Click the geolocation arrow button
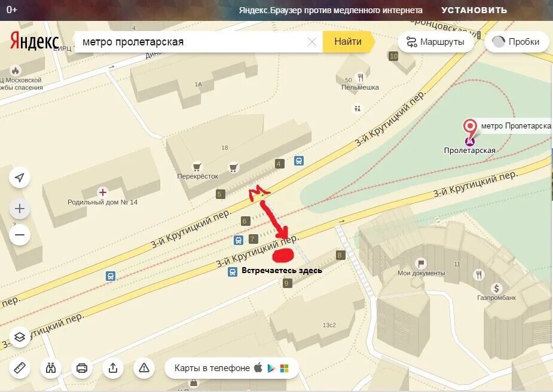The height and width of the screenshot is (392, 553). 20,177
